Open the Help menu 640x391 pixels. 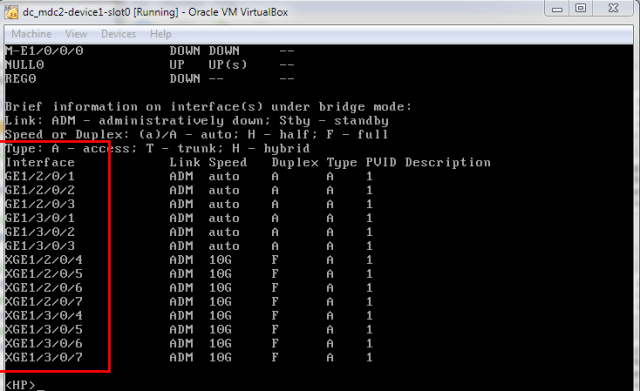160,34
